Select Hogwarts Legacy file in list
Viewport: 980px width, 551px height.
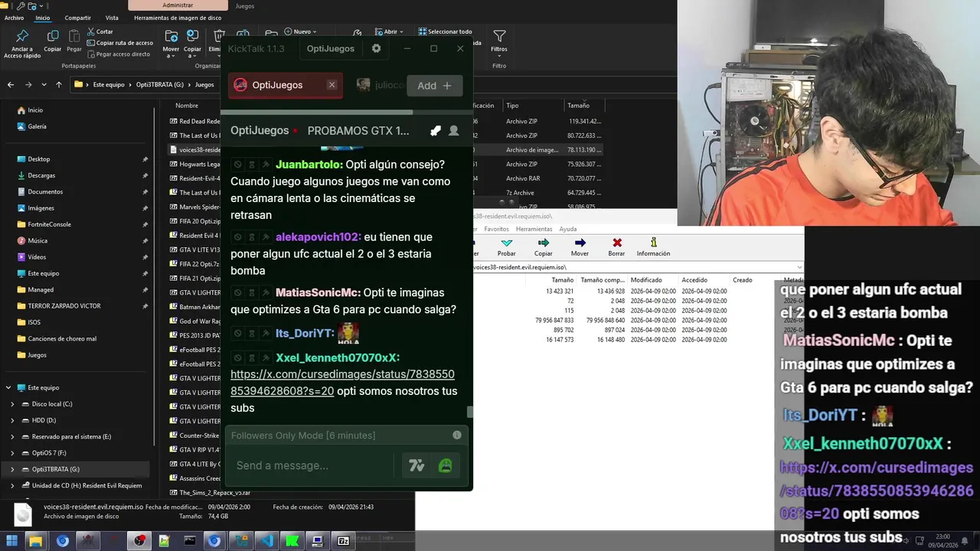[195, 164]
